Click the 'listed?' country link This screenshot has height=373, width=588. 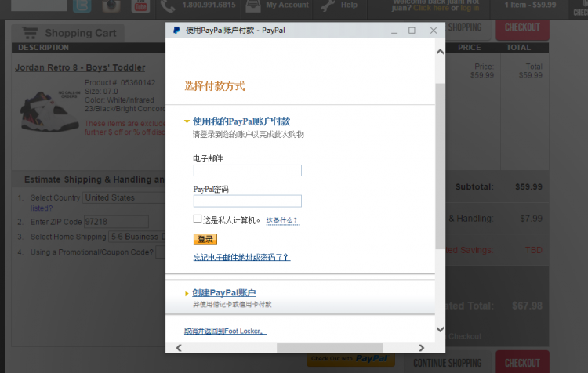click(42, 208)
